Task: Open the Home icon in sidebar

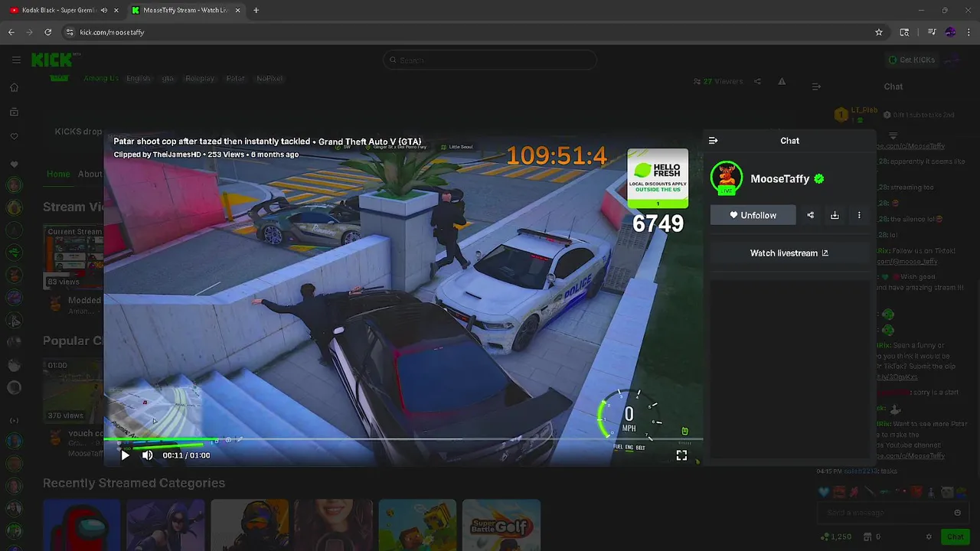Action: (x=14, y=87)
